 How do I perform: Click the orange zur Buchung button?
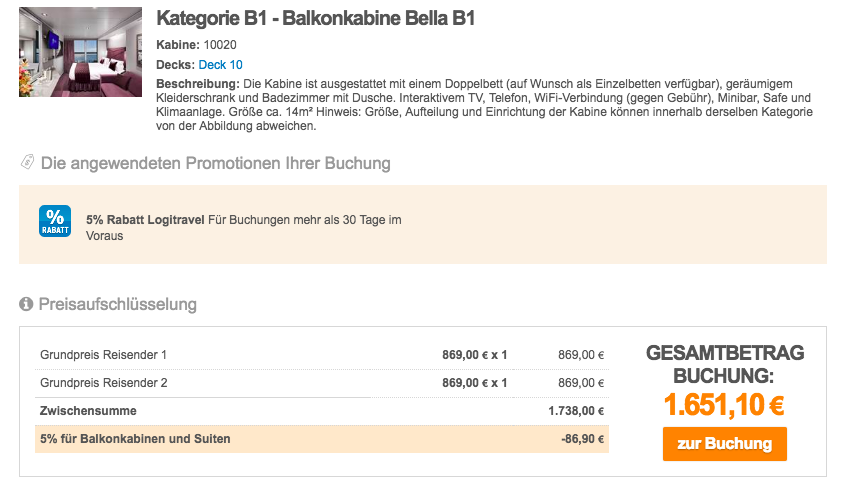tap(724, 444)
